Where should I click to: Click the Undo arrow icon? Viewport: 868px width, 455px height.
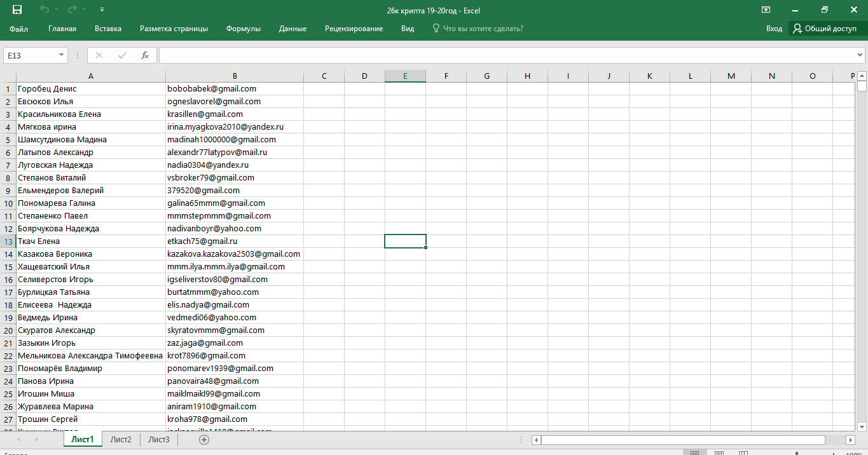pos(45,10)
